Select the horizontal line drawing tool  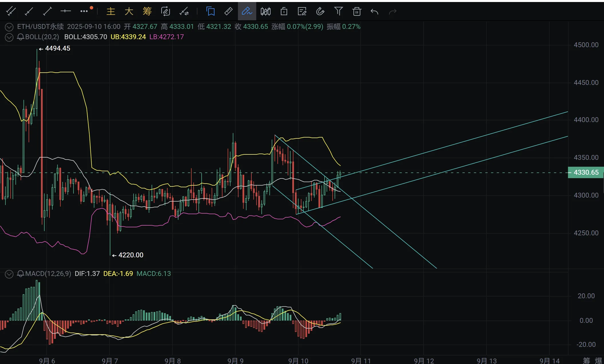click(x=65, y=11)
